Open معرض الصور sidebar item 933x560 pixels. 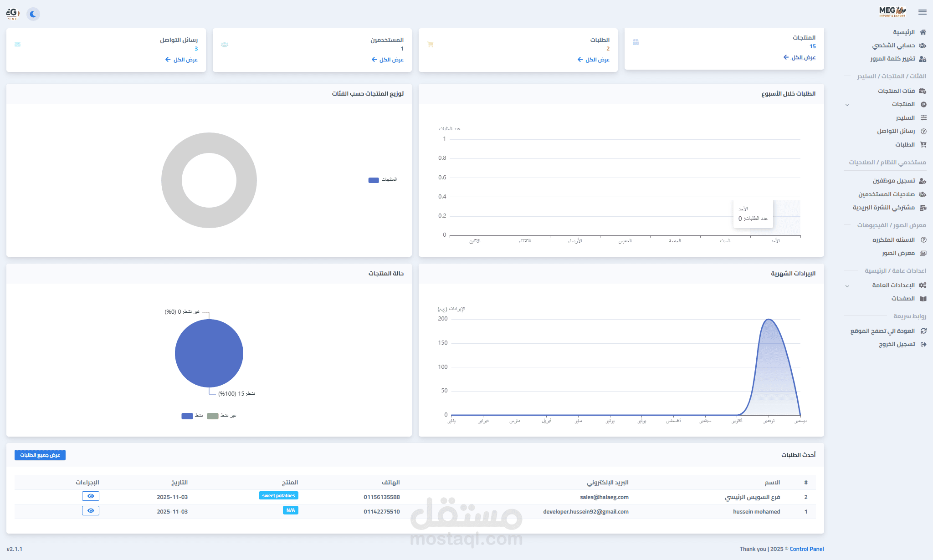[x=898, y=253]
